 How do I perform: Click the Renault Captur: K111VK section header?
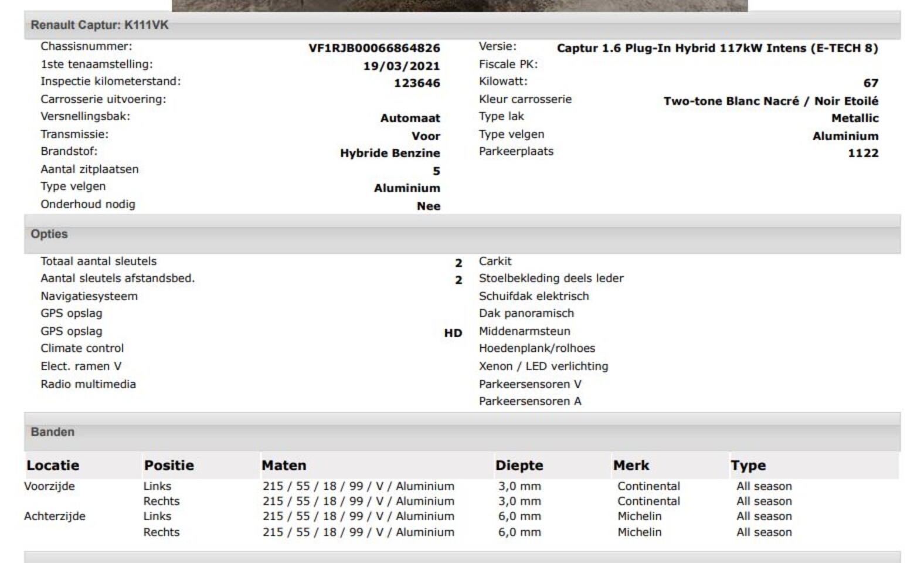[100, 25]
